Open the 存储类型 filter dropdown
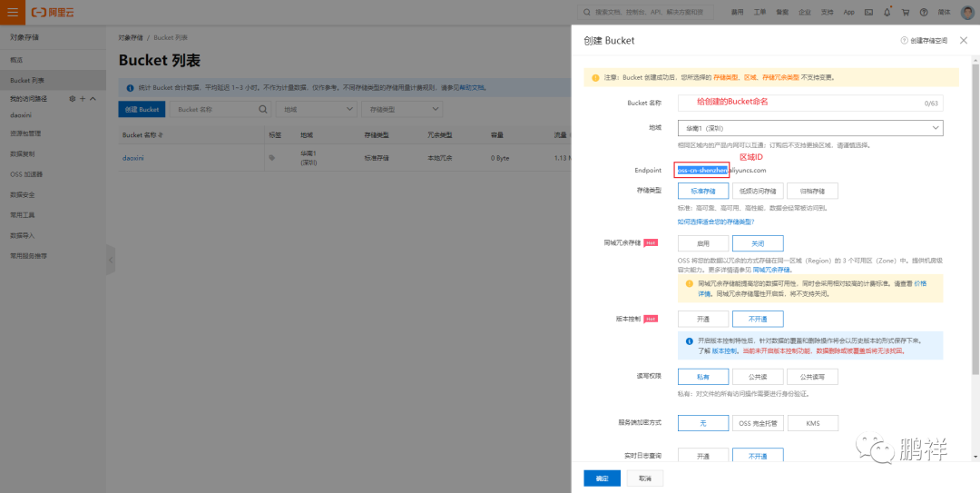This screenshot has height=493, width=980. (402, 109)
